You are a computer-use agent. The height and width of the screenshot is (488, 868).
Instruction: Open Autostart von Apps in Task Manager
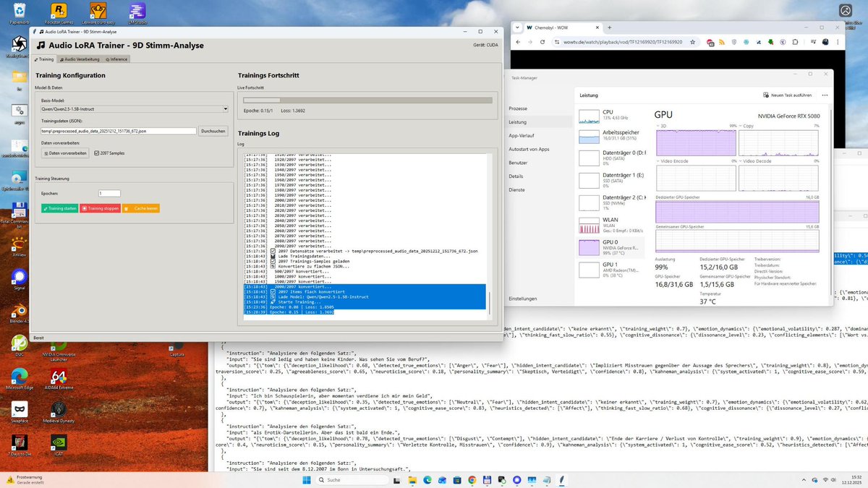click(529, 149)
